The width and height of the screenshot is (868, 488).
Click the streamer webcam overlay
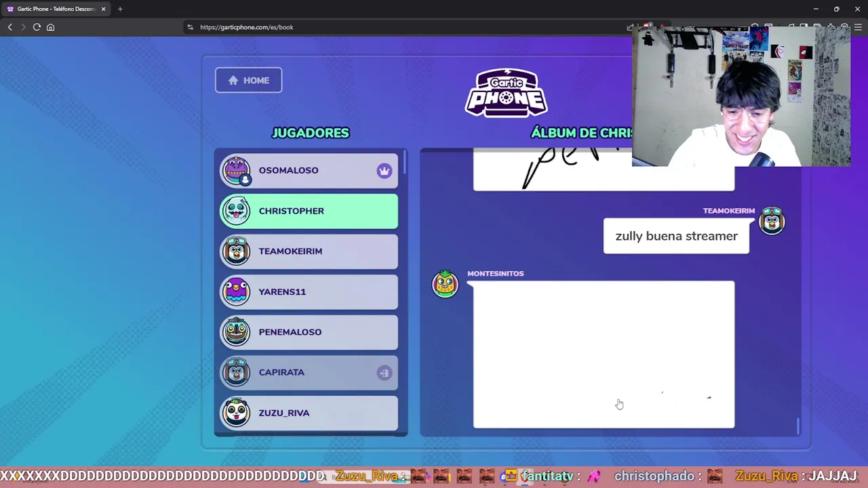pyautogui.click(x=741, y=96)
